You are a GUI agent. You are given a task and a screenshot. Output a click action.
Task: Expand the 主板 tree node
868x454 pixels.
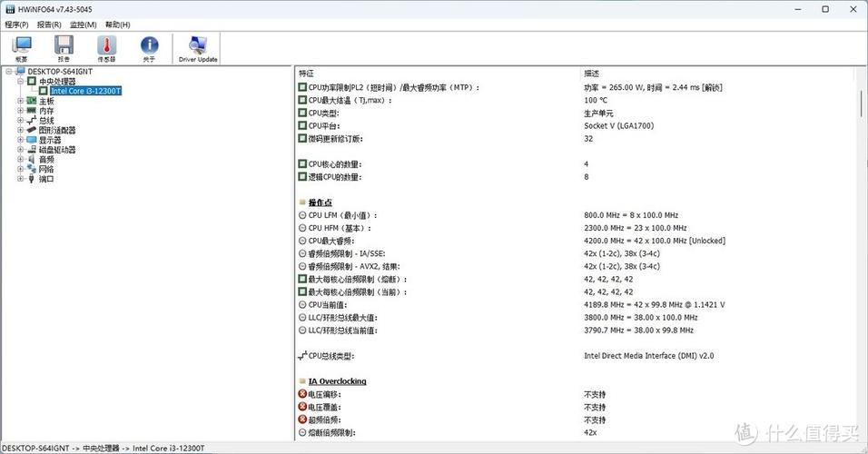tap(21, 101)
